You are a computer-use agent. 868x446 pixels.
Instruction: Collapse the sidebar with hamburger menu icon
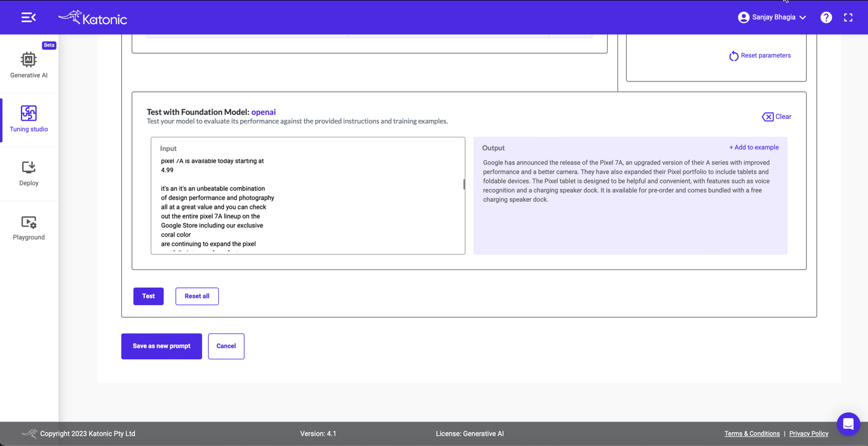(x=28, y=17)
